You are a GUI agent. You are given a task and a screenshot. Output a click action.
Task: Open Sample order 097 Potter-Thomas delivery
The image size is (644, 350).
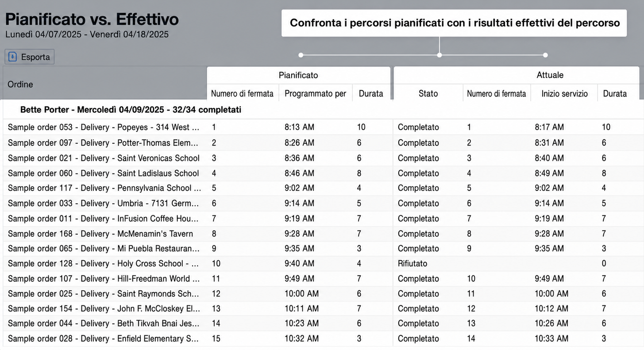(x=103, y=143)
